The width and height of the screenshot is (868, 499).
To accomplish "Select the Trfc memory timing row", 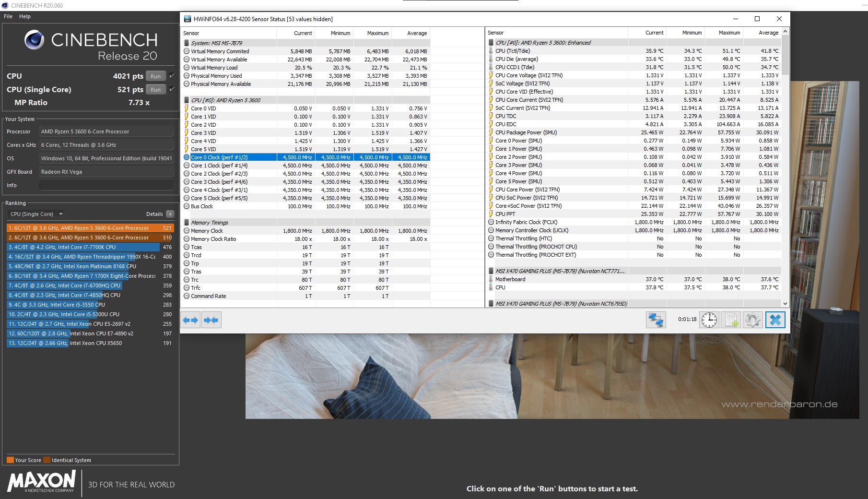I will point(305,288).
